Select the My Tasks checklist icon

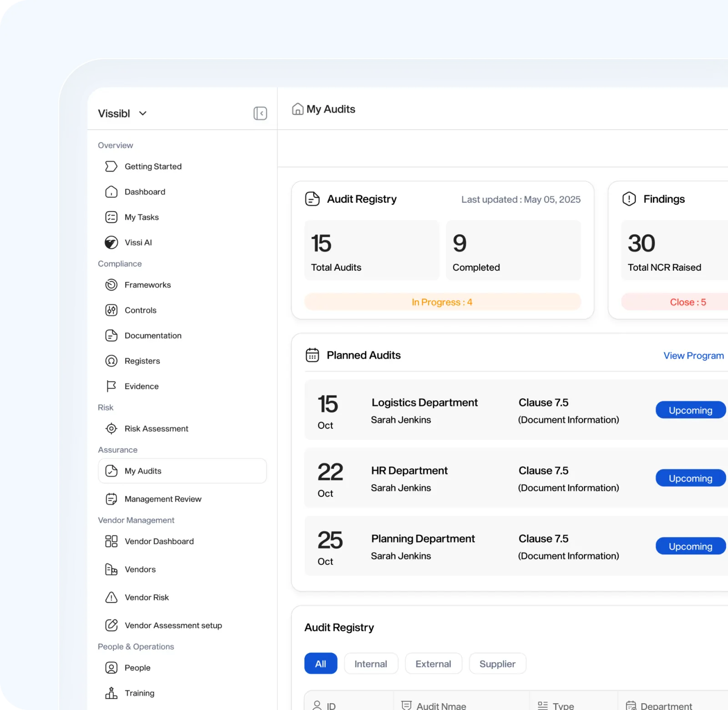pos(111,217)
